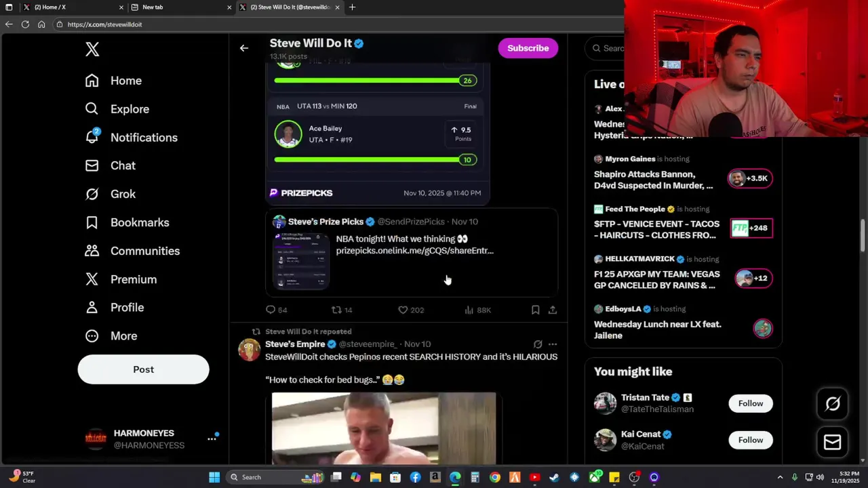This screenshot has width=868, height=488.
Task: Open the Windows Start menu
Action: [214, 477]
